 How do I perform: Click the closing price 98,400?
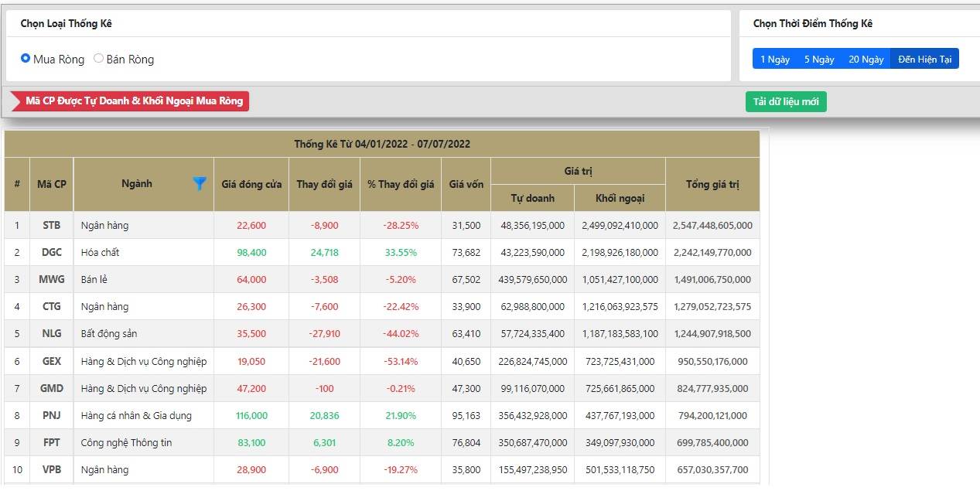click(x=251, y=253)
